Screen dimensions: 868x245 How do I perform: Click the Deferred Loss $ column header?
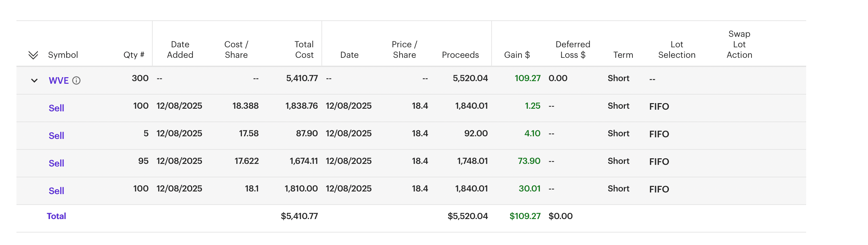pos(573,50)
